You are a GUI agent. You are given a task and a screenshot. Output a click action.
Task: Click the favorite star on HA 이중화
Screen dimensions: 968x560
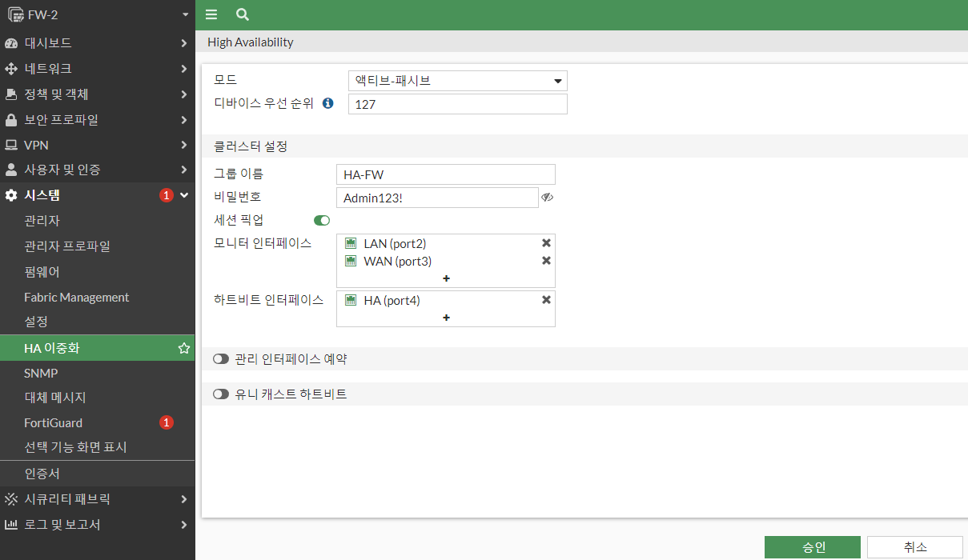point(183,348)
